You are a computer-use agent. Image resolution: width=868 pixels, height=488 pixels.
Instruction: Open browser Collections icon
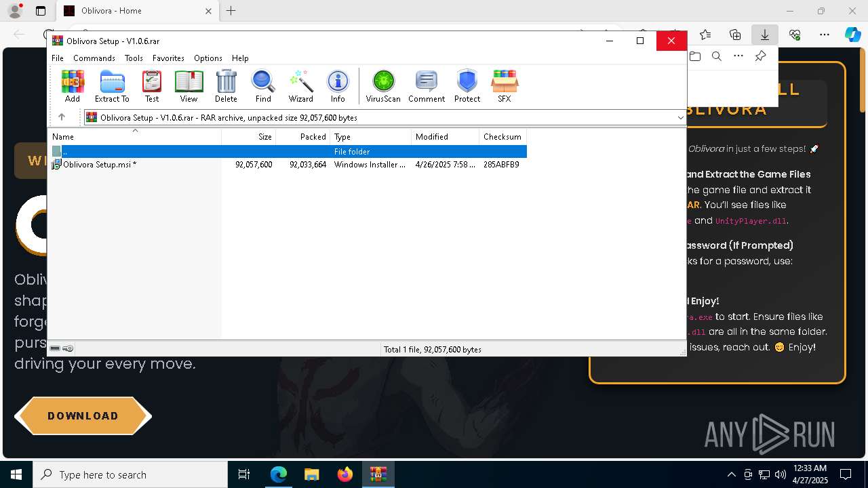pos(735,35)
